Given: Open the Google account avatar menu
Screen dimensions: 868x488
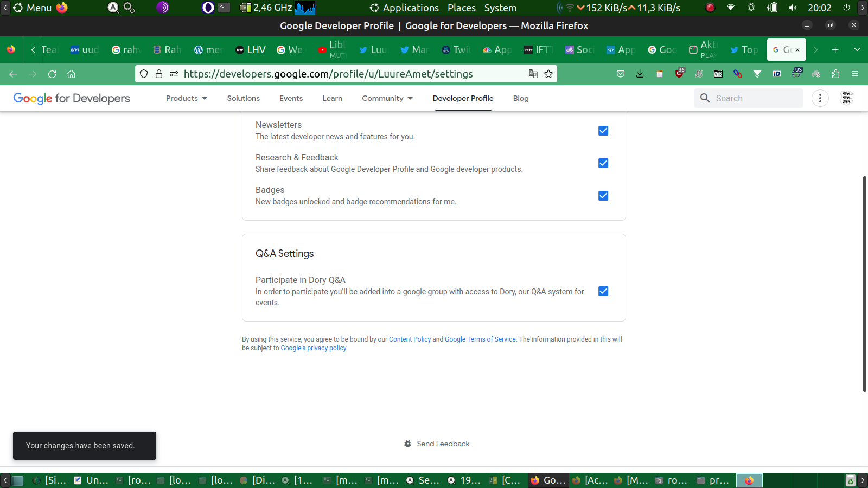Looking at the screenshot, I should point(846,98).
